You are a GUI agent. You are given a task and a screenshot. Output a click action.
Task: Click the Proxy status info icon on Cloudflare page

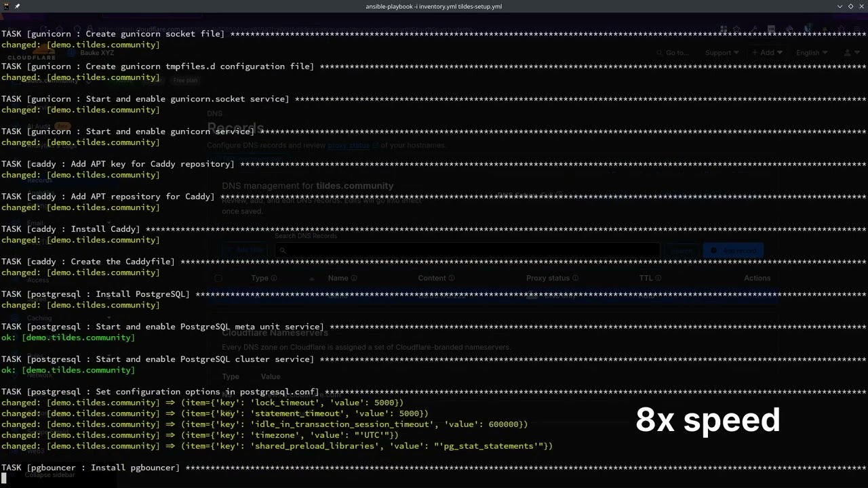[x=576, y=278]
